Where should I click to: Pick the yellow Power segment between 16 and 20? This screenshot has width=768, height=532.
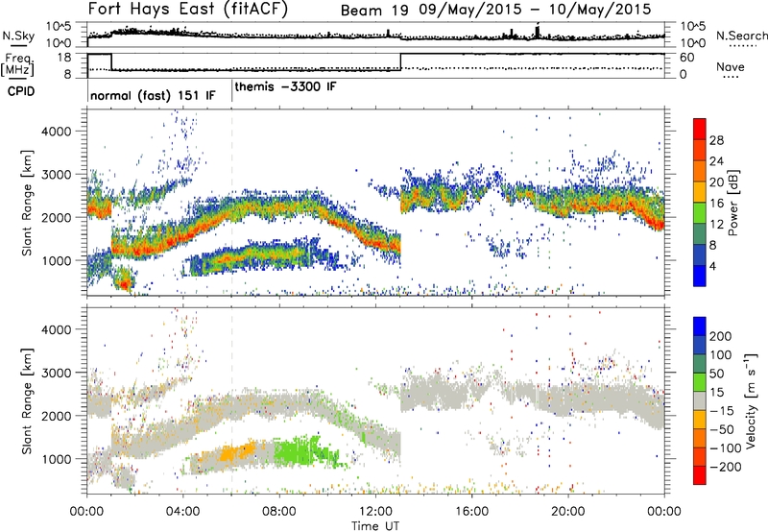(x=700, y=192)
